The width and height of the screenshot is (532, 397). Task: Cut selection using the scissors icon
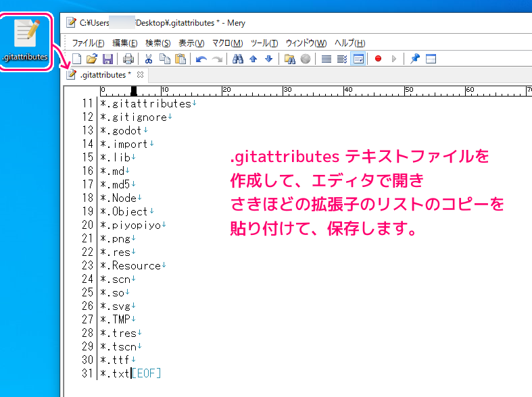click(149, 59)
